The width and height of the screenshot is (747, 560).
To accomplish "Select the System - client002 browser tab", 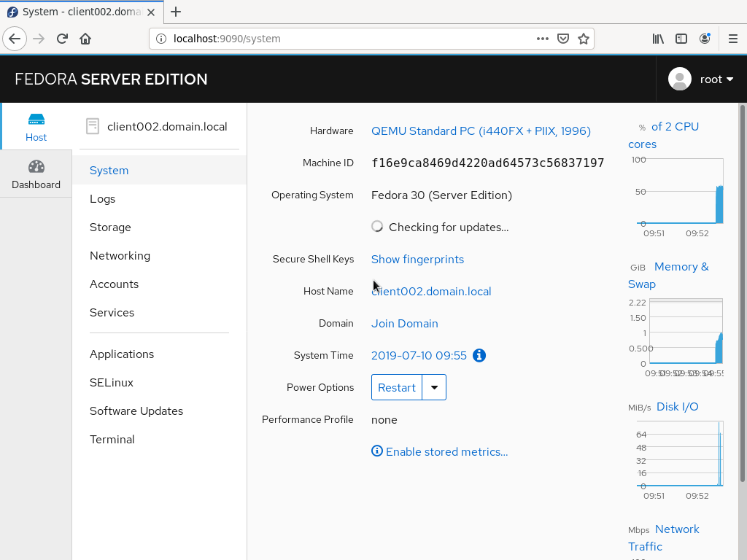I will click(x=82, y=12).
